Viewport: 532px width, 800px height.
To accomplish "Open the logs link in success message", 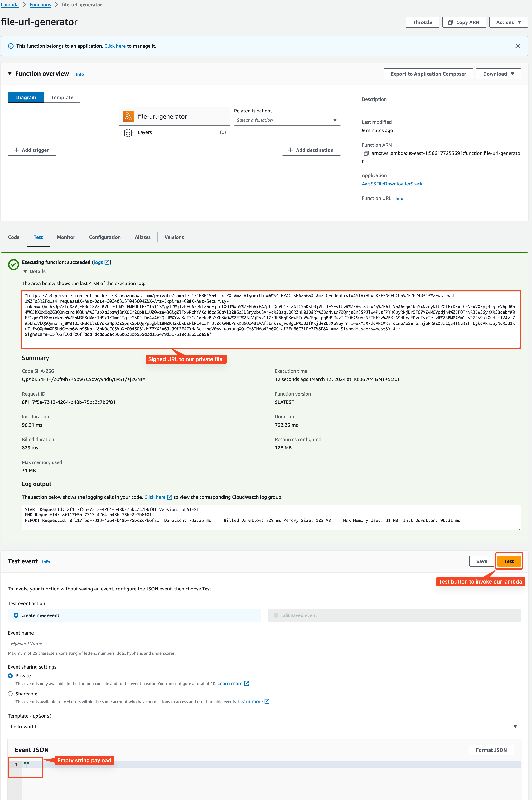I will pyautogui.click(x=98, y=262).
